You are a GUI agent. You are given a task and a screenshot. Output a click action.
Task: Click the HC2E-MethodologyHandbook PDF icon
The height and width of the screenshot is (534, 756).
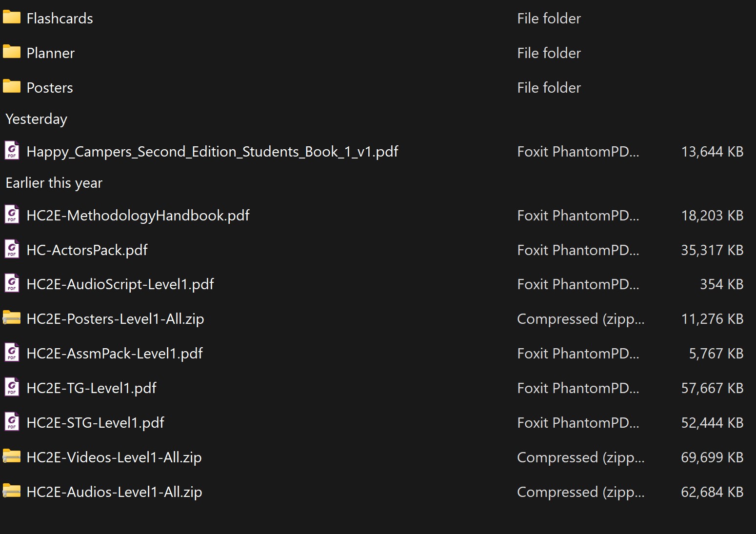pyautogui.click(x=12, y=215)
